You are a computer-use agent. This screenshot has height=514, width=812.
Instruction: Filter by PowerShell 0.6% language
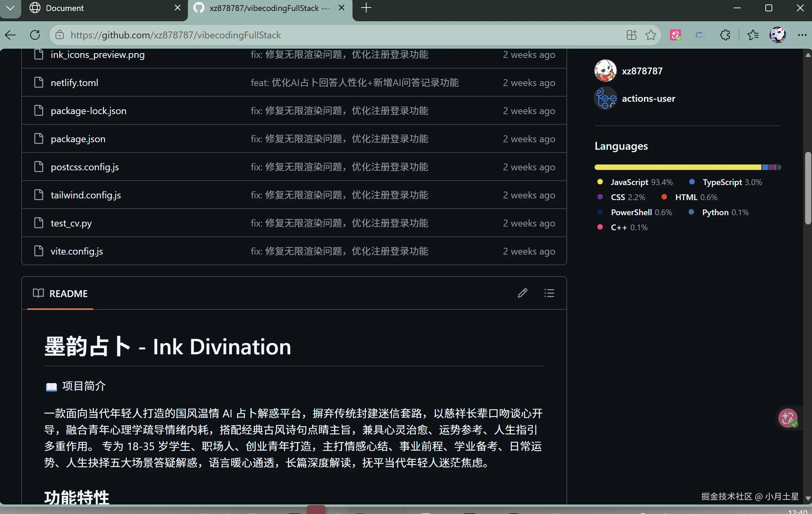635,212
